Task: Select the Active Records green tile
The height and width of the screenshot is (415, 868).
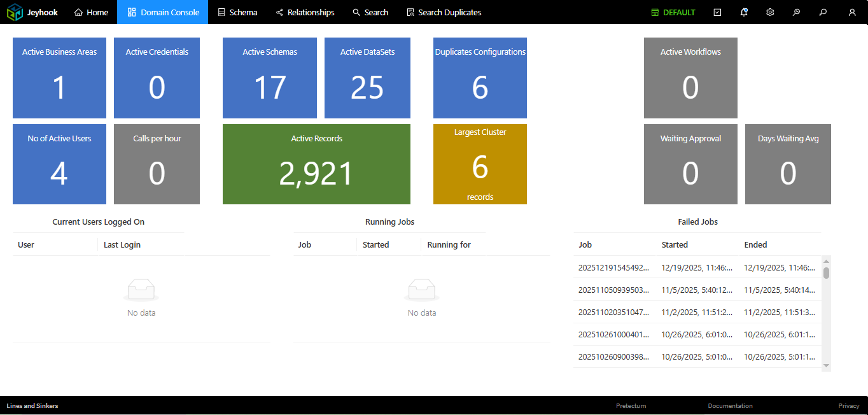Action: click(316, 164)
